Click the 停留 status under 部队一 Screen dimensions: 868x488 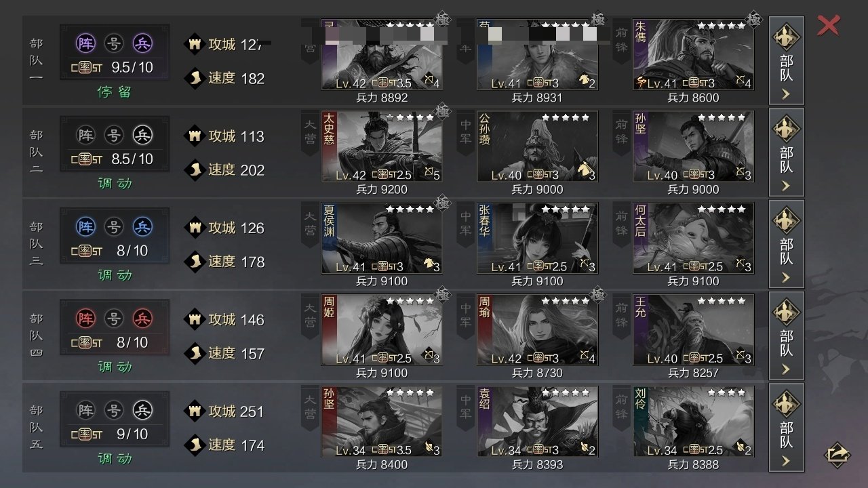point(115,91)
